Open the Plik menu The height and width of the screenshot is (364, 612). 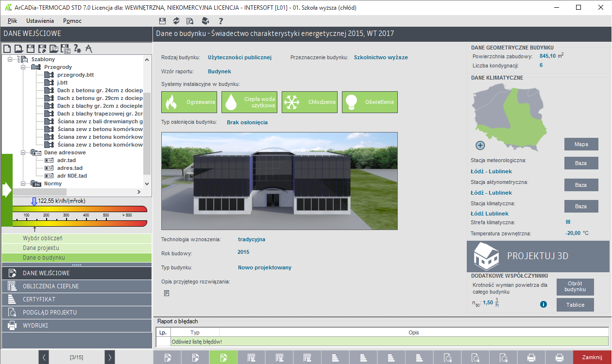pos(12,21)
